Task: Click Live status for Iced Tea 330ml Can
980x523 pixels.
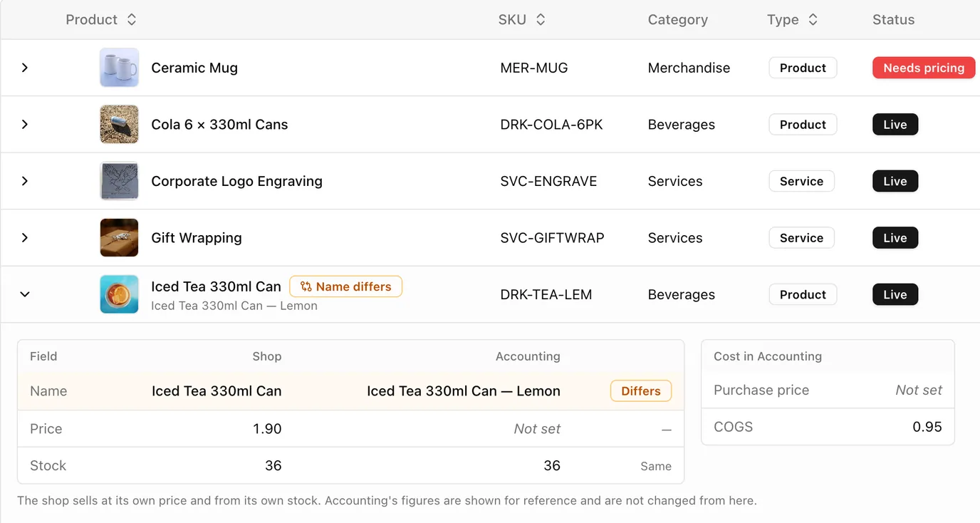Action: (895, 294)
